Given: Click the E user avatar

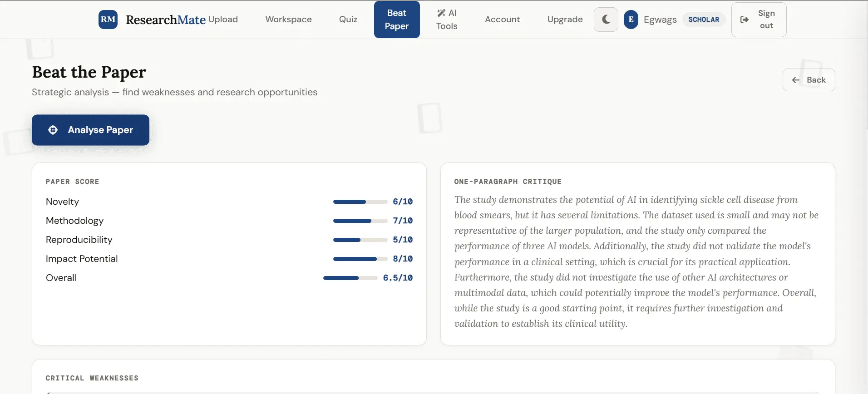Looking at the screenshot, I should [x=631, y=20].
